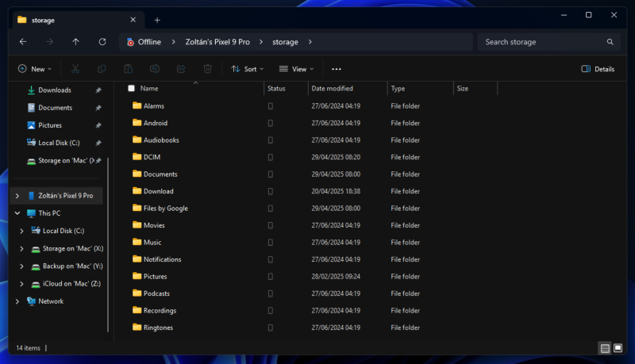Open the Sort dropdown menu
Image resolution: width=635 pixels, height=364 pixels.
coord(247,69)
